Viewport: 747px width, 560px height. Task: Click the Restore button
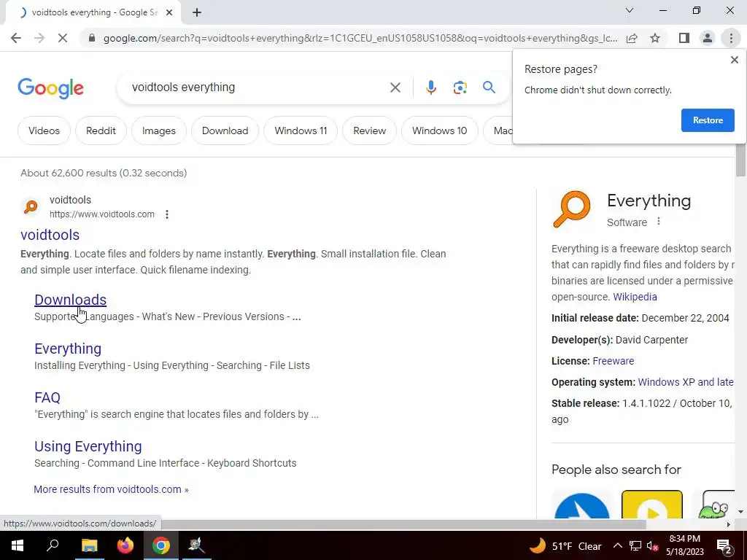tap(708, 120)
